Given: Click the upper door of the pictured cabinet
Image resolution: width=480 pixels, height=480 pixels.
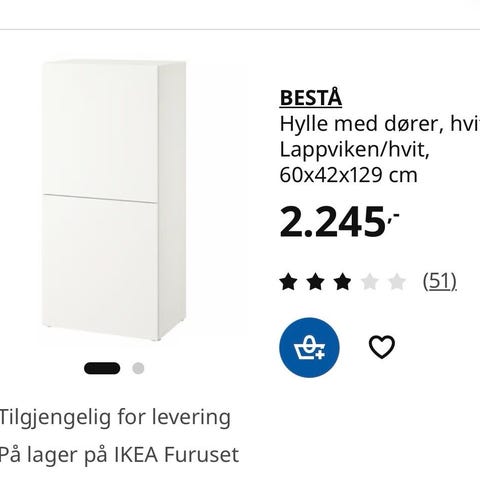Looking at the screenshot, I should (100, 132).
